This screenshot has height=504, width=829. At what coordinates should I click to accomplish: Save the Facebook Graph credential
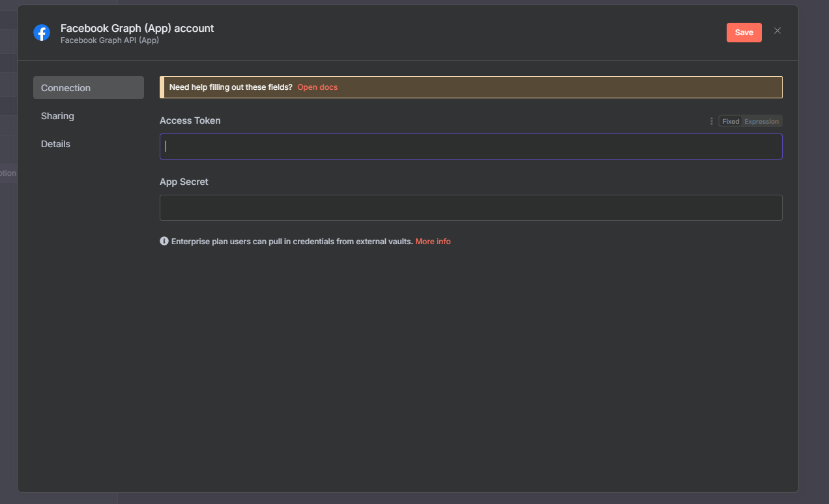[744, 33]
